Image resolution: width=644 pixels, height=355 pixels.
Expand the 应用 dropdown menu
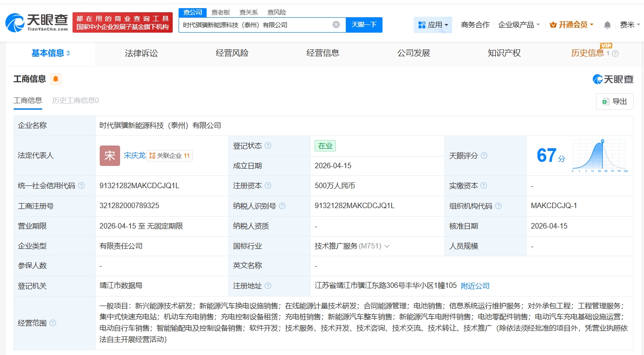tap(433, 25)
